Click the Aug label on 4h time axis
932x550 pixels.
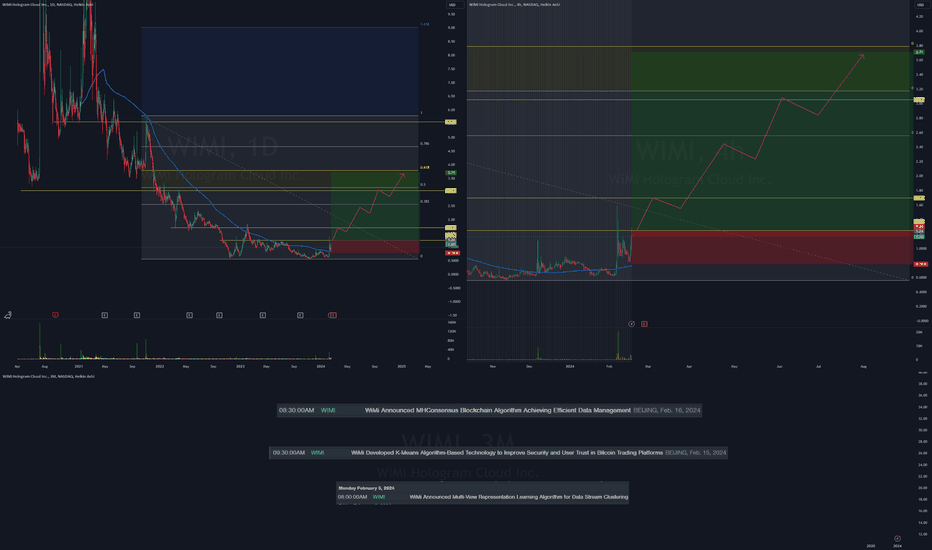[x=864, y=367]
